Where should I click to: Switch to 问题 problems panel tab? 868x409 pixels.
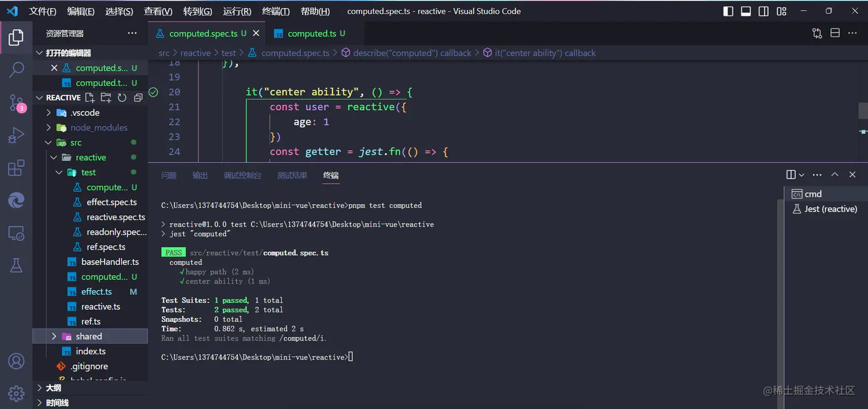coord(169,176)
